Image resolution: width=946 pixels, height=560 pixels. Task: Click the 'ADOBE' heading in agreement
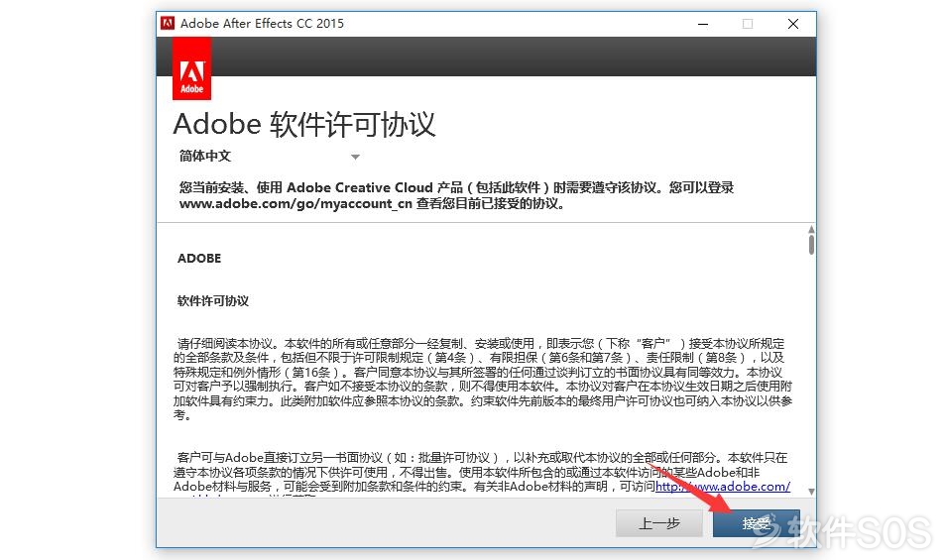[199, 258]
